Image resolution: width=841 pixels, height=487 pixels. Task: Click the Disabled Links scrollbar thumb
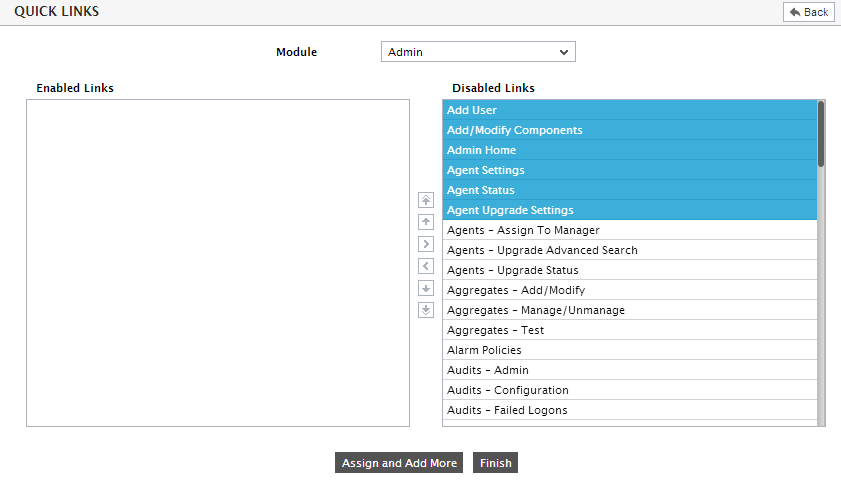pyautogui.click(x=821, y=134)
